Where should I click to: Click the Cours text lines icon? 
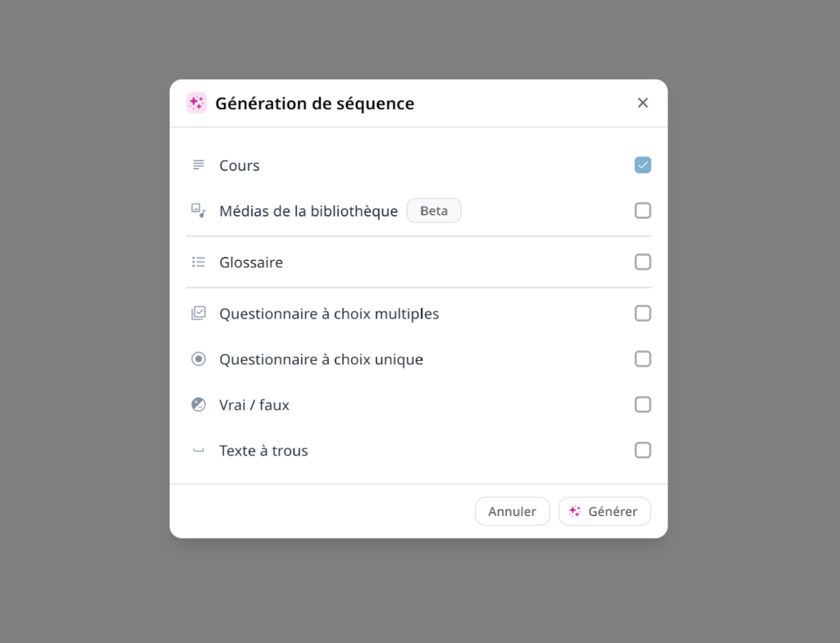199,165
